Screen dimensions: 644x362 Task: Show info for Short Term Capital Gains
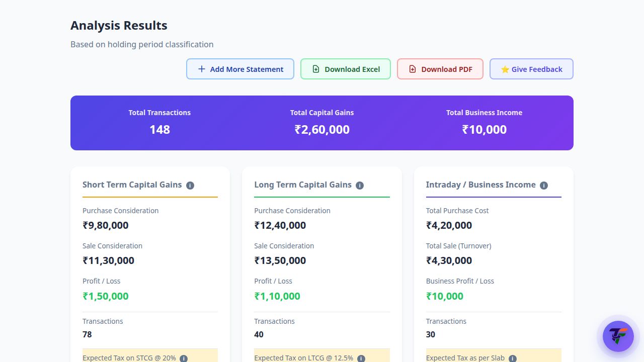pyautogui.click(x=190, y=186)
